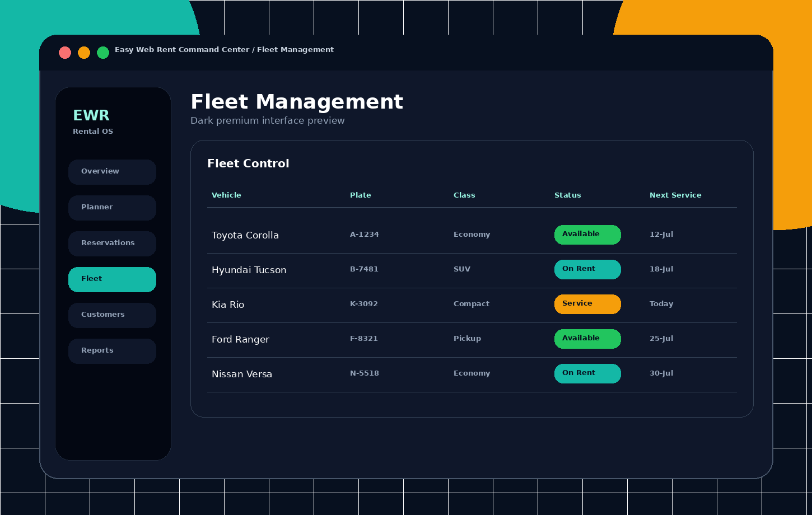Click the Today next service value
The height and width of the screenshot is (515, 812).
661,304
